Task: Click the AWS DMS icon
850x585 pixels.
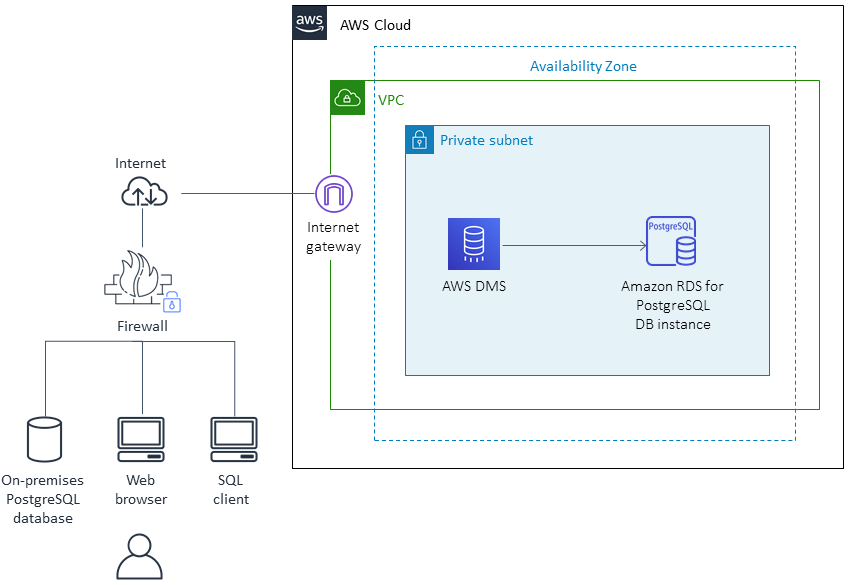Action: pyautogui.click(x=474, y=244)
